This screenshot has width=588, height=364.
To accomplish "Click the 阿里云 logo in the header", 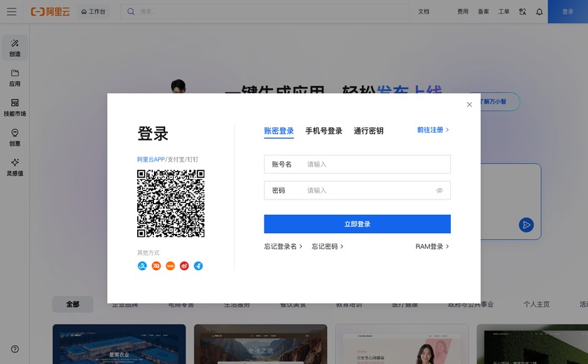I will coord(50,12).
